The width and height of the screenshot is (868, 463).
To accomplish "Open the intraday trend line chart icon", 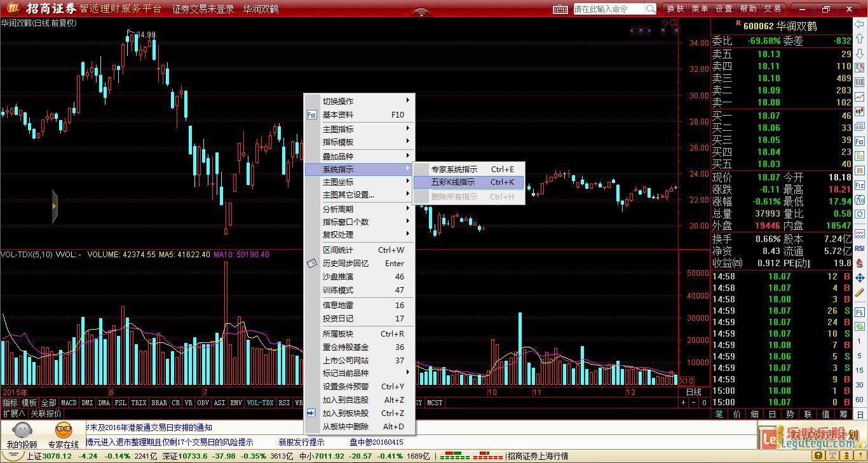I will 859,97.
